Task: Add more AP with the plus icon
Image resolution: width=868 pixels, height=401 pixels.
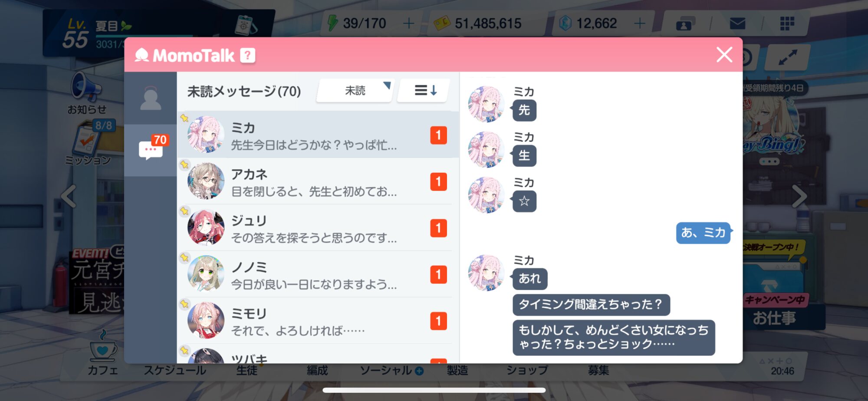Action: pyautogui.click(x=408, y=23)
